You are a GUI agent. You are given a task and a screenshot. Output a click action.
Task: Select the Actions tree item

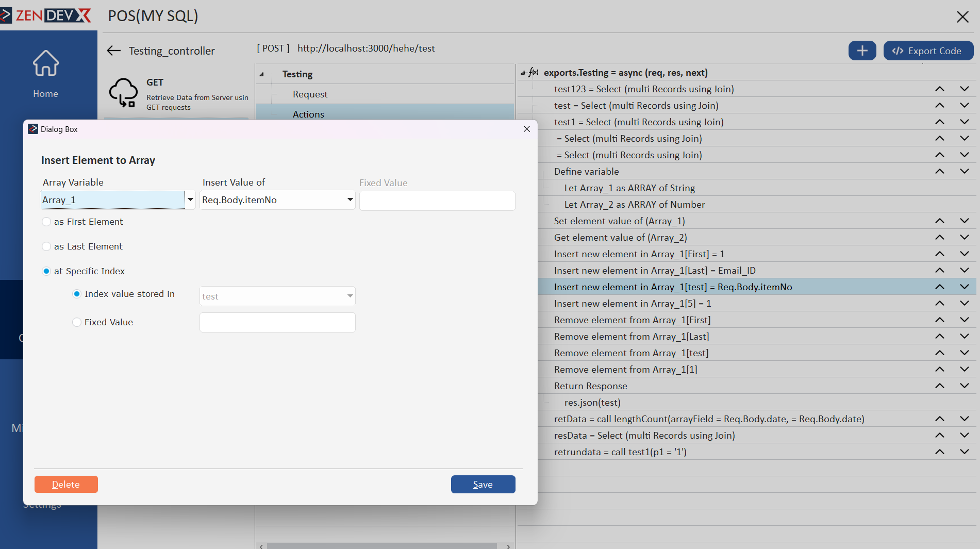(308, 114)
